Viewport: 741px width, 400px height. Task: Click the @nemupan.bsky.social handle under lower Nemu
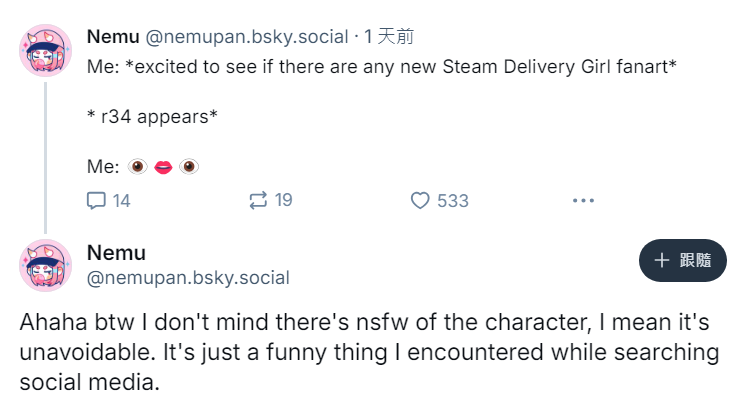(x=188, y=278)
